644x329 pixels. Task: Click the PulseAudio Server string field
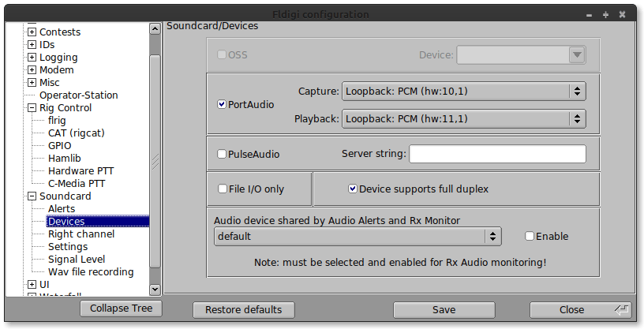(x=497, y=154)
